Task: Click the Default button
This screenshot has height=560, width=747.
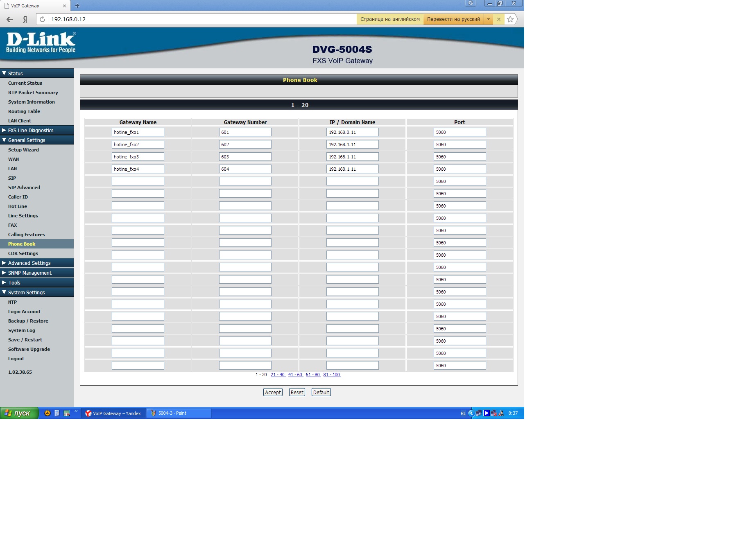Action: (321, 392)
